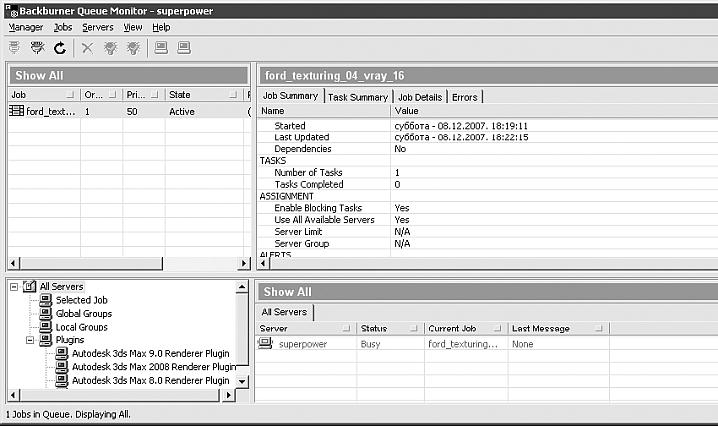Click the 3ds Max 9.0 Renderer Plugin icon
The width and height of the screenshot is (718, 426).
(x=62, y=353)
